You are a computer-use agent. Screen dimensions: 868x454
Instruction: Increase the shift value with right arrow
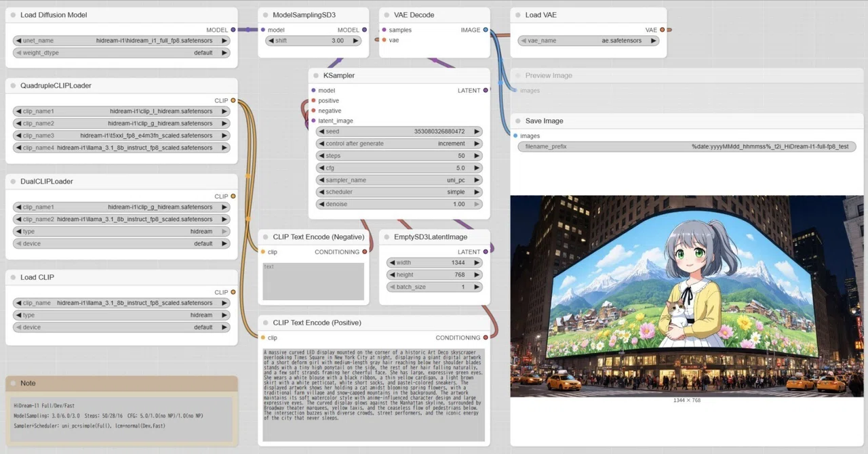click(356, 41)
